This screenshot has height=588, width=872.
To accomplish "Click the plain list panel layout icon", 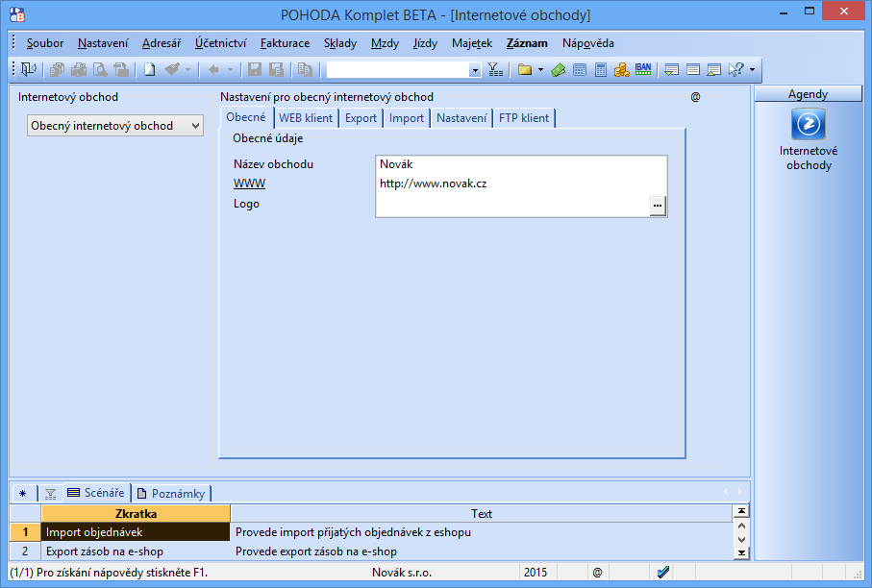I will (x=693, y=69).
